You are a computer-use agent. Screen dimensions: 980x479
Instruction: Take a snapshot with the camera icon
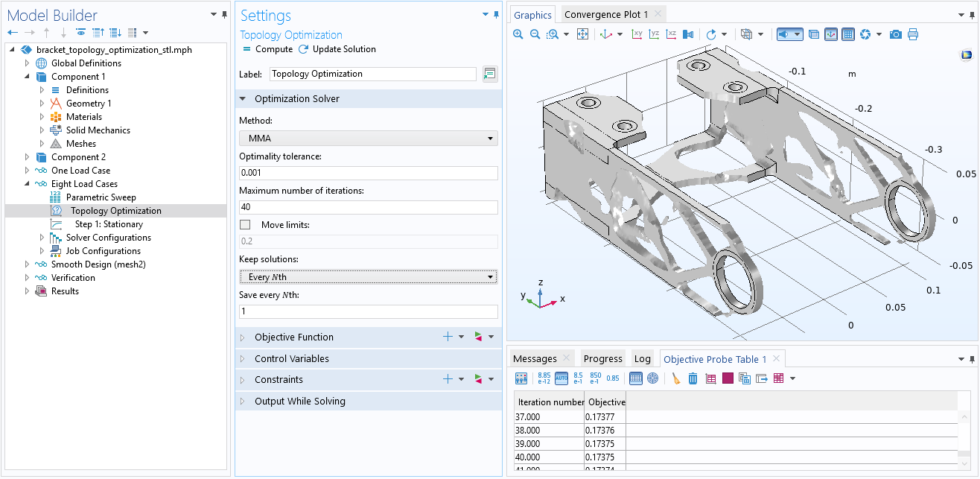tap(896, 34)
